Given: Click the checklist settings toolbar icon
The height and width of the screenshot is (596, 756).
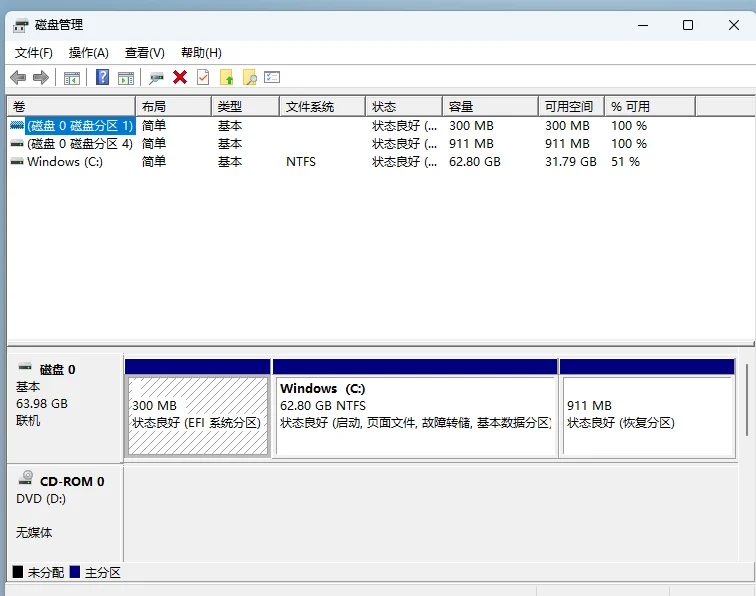Looking at the screenshot, I should pyautogui.click(x=272, y=77).
